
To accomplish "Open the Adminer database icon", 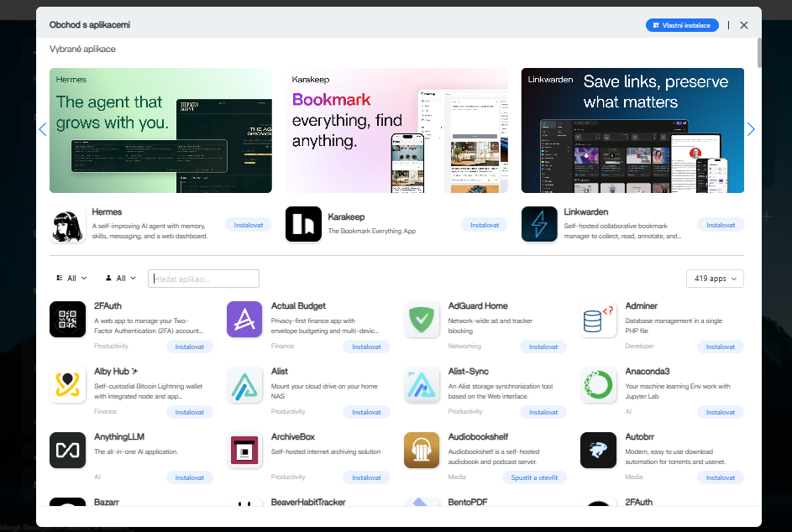I will pos(599,319).
